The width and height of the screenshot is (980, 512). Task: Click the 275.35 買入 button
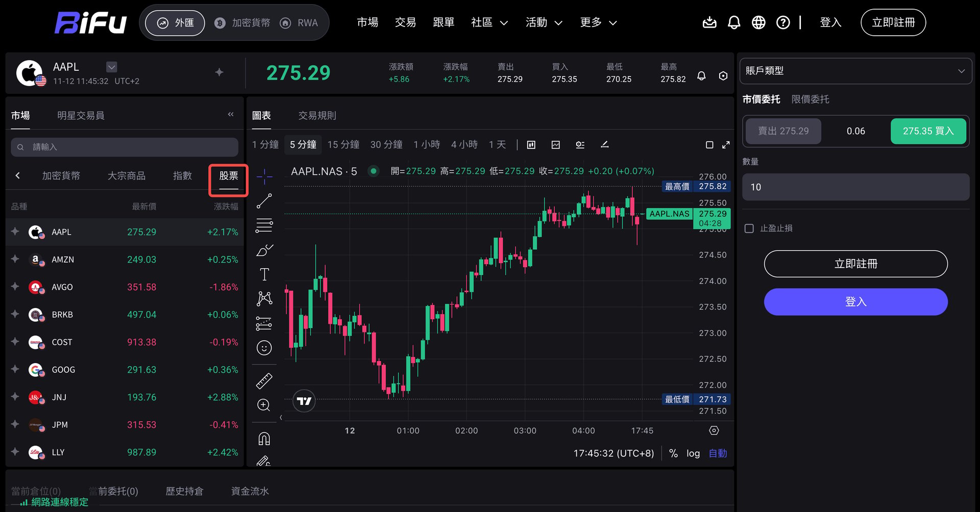tap(928, 131)
